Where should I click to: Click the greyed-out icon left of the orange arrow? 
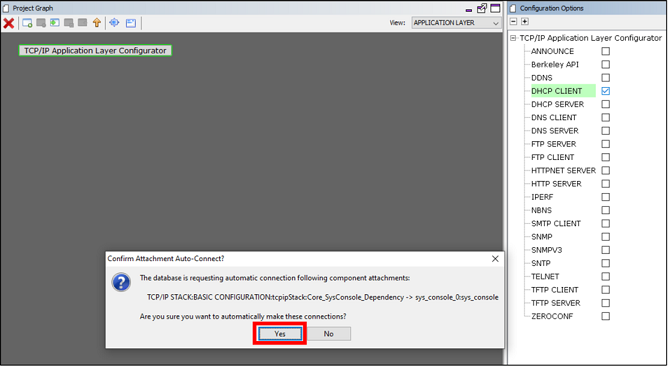pos(83,23)
